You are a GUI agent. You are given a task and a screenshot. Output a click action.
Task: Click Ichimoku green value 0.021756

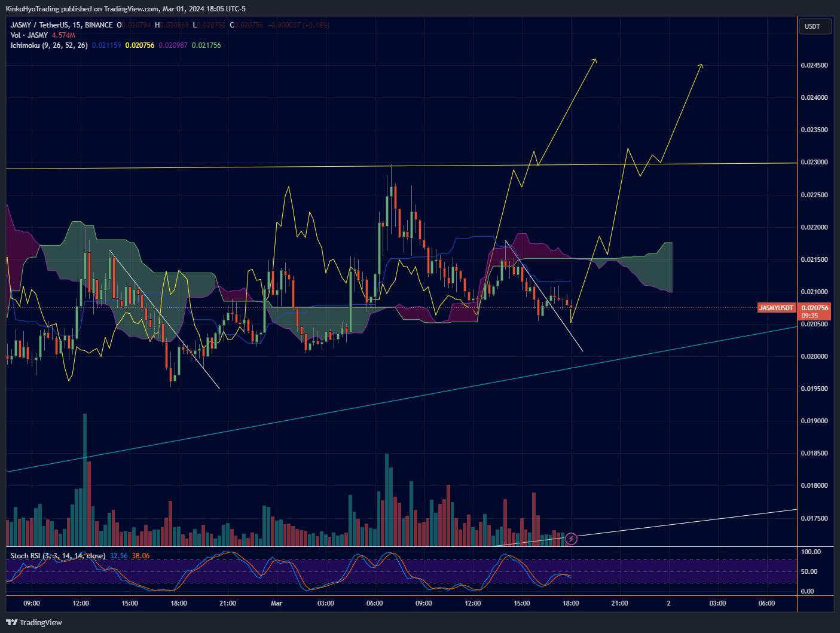206,45
